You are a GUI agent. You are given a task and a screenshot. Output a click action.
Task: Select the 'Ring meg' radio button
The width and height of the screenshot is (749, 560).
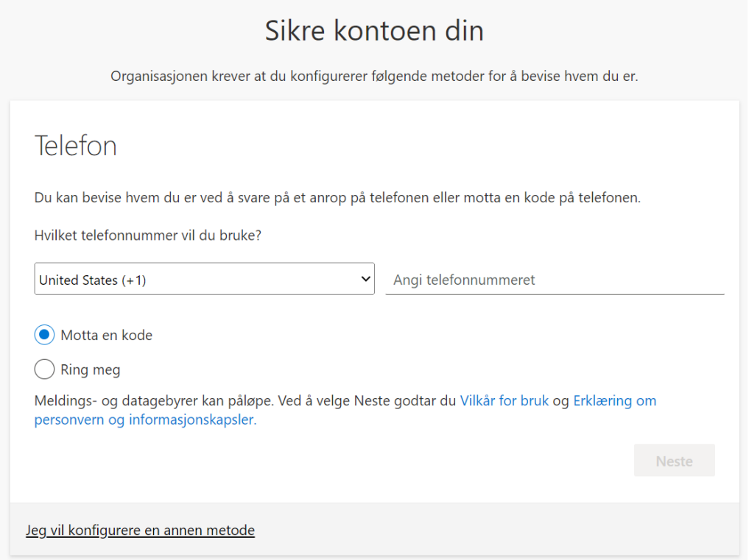[x=45, y=369]
